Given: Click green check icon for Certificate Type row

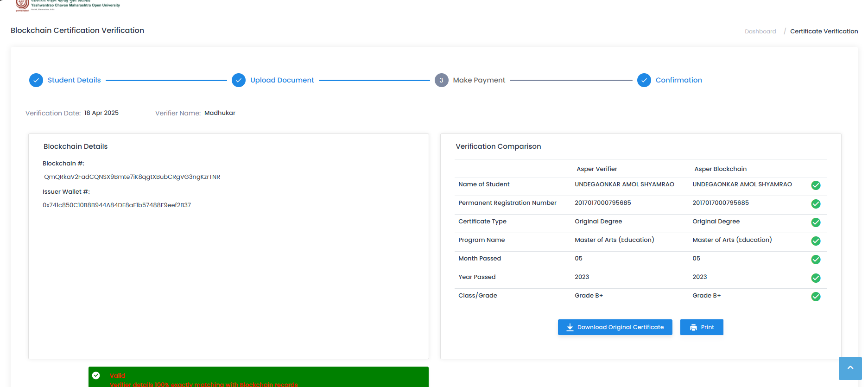Looking at the screenshot, I should (816, 222).
